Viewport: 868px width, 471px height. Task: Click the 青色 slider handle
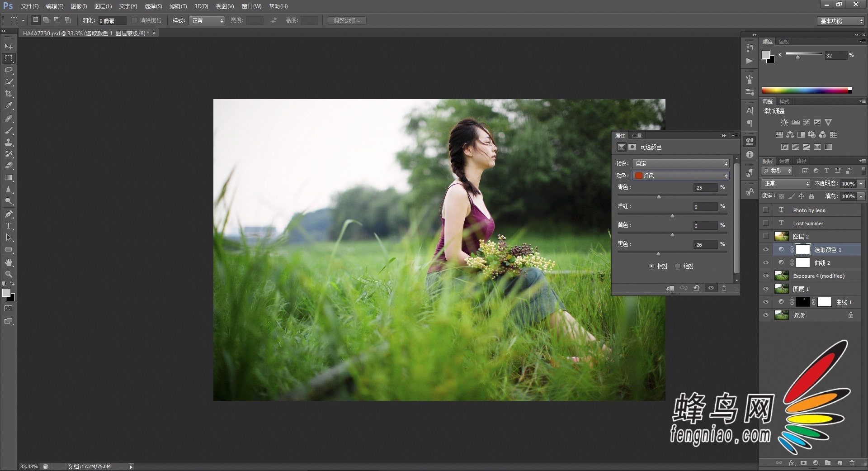[659, 197]
